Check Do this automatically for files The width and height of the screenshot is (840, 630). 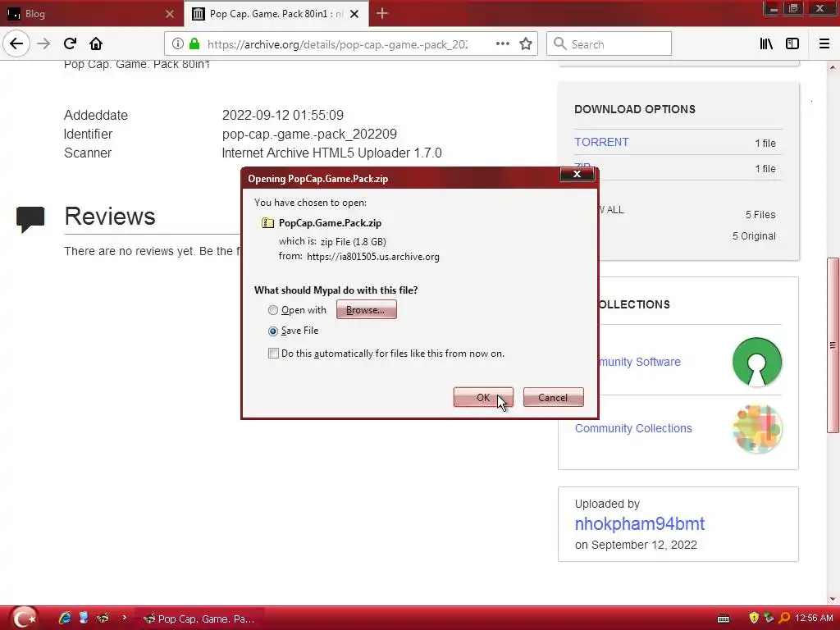coord(273,354)
